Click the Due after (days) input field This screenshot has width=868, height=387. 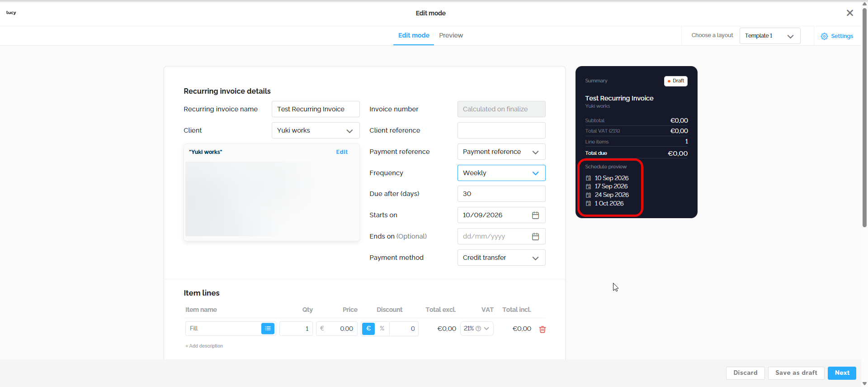tap(501, 194)
